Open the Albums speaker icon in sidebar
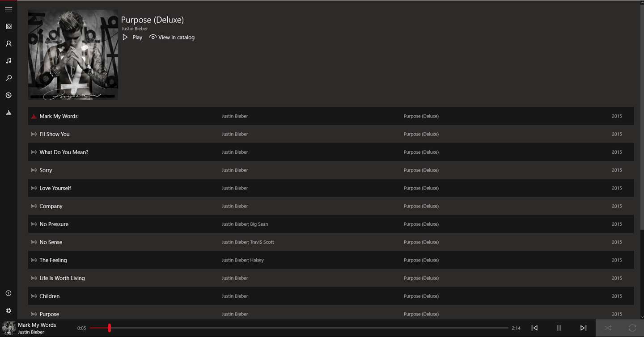644x337 pixels. (x=8, y=26)
